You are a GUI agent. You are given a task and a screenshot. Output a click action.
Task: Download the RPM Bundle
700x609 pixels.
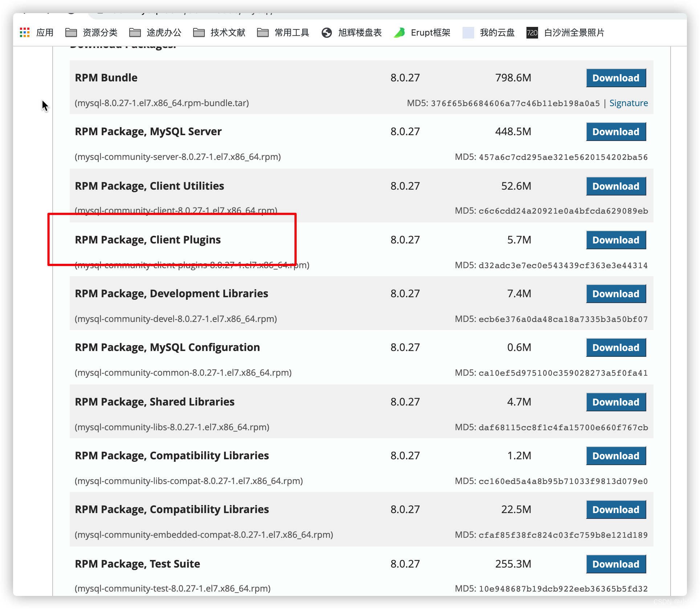[616, 78]
